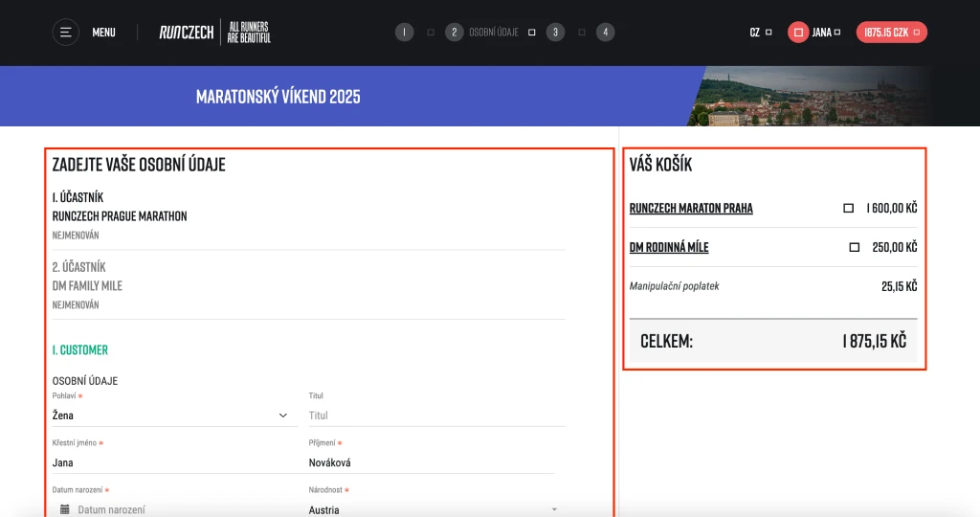Select step 2 Osobní údaje

click(482, 33)
